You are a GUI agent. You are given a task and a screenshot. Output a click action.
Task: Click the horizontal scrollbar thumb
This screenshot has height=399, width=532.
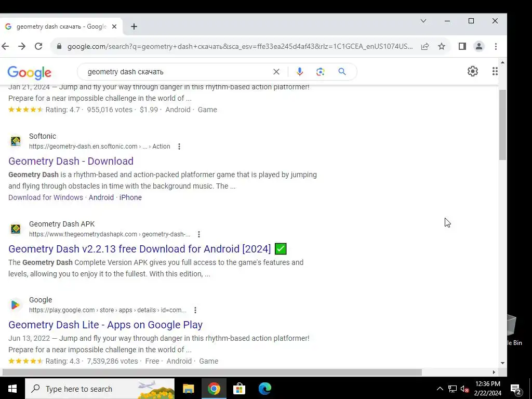tap(212, 372)
